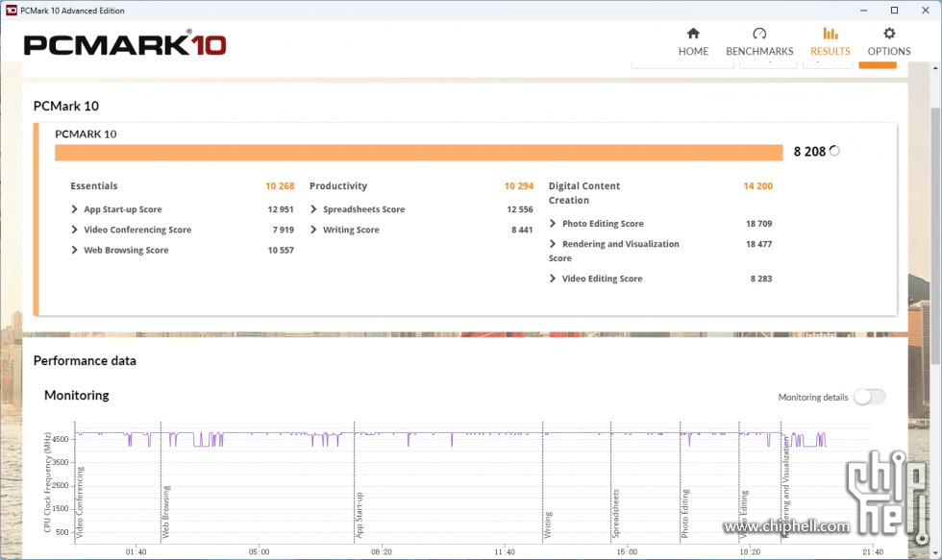Click the vertical scrollbar thumb
Screen dimensions: 942x560
click(x=935, y=236)
